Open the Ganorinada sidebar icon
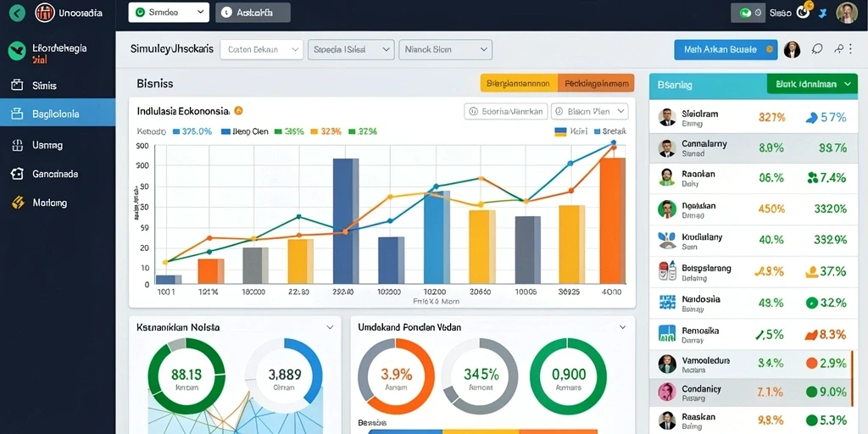Viewport: 868px width, 434px height. pyautogui.click(x=17, y=174)
